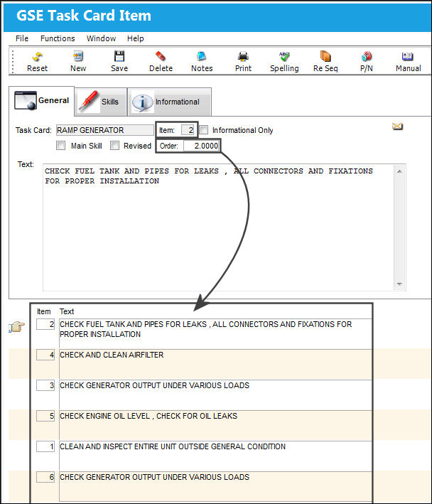Screen dimensions: 432x504
Task: Click inside the Text editing area
Action: (218, 227)
